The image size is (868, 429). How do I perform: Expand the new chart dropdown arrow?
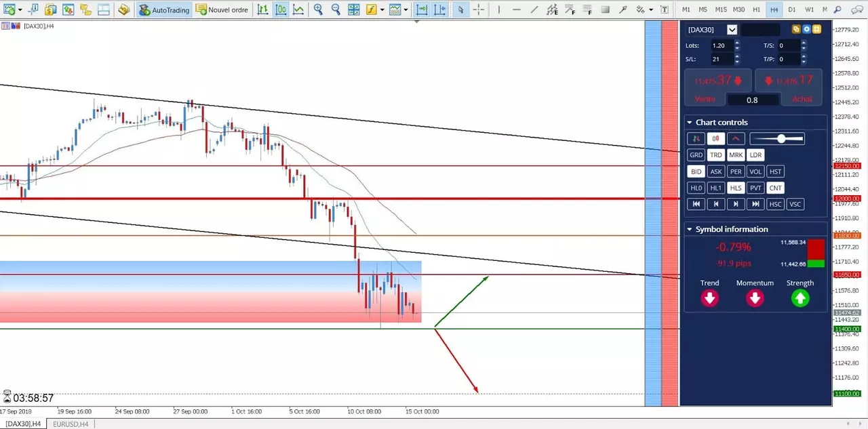tap(20, 10)
